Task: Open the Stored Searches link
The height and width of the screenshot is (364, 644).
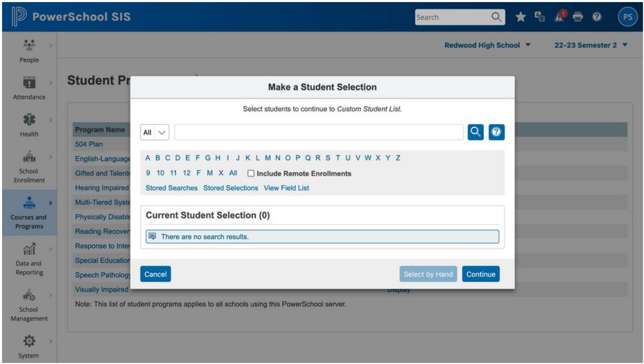Action: coord(171,188)
